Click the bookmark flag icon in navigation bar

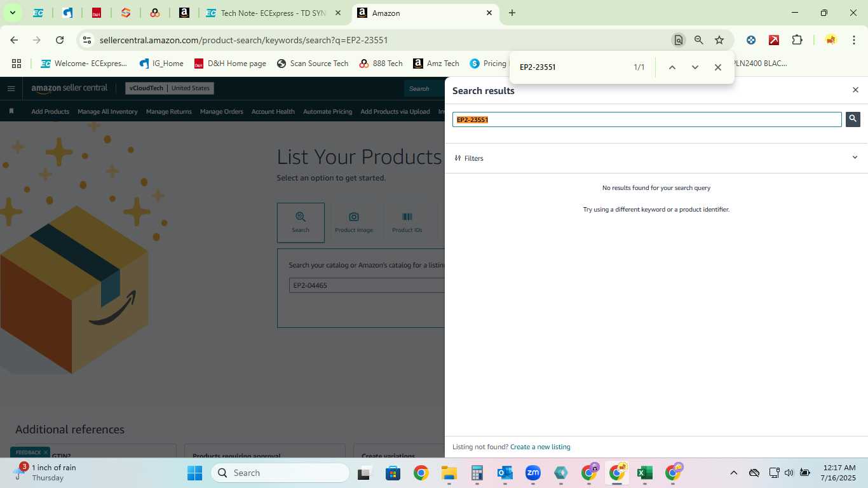11,111
